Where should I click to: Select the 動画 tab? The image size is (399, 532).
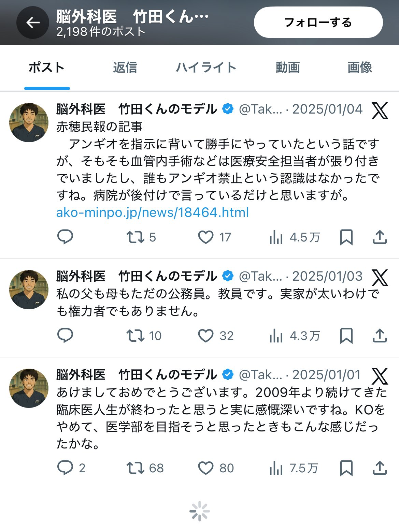point(288,68)
